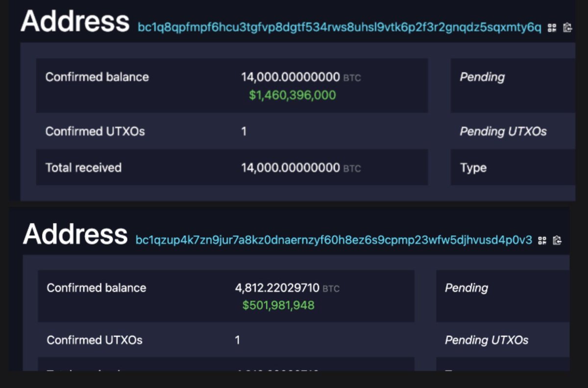
Task: Click the Type label in first panel
Action: click(473, 168)
